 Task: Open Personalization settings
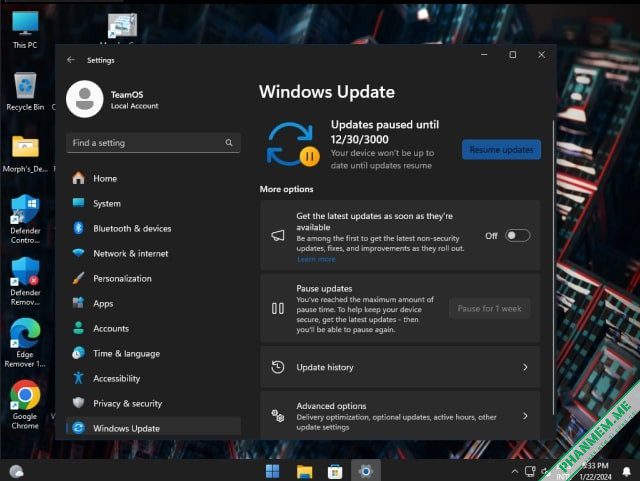click(153, 278)
